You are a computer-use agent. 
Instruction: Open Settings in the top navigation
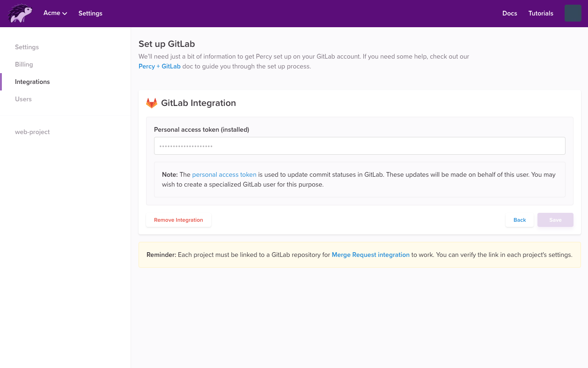tap(90, 13)
